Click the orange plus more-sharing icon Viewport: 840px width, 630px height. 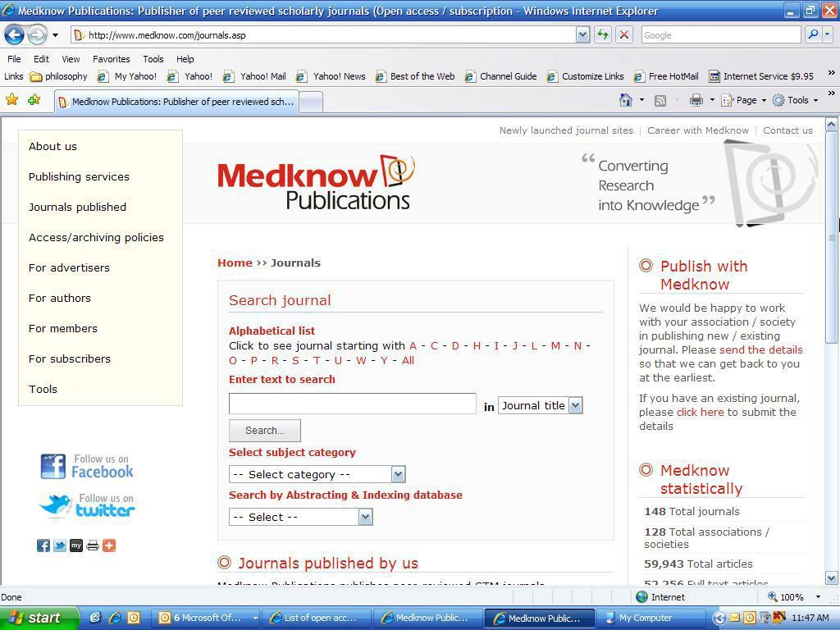click(x=109, y=546)
